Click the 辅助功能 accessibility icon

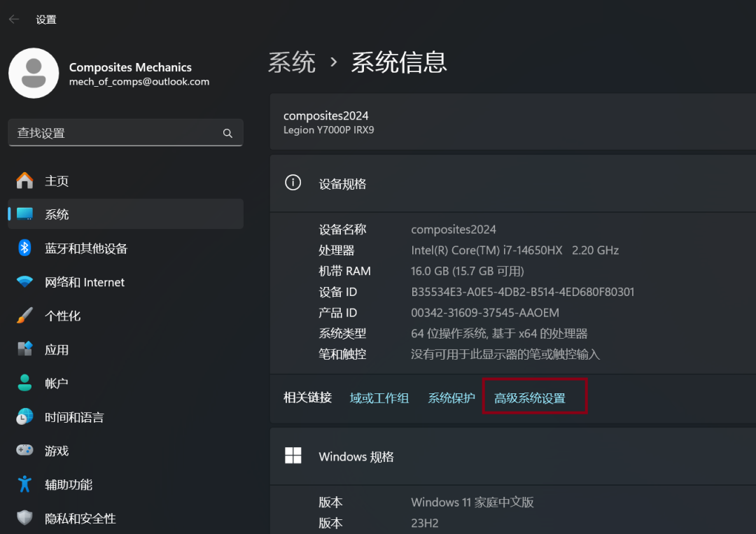click(x=26, y=484)
